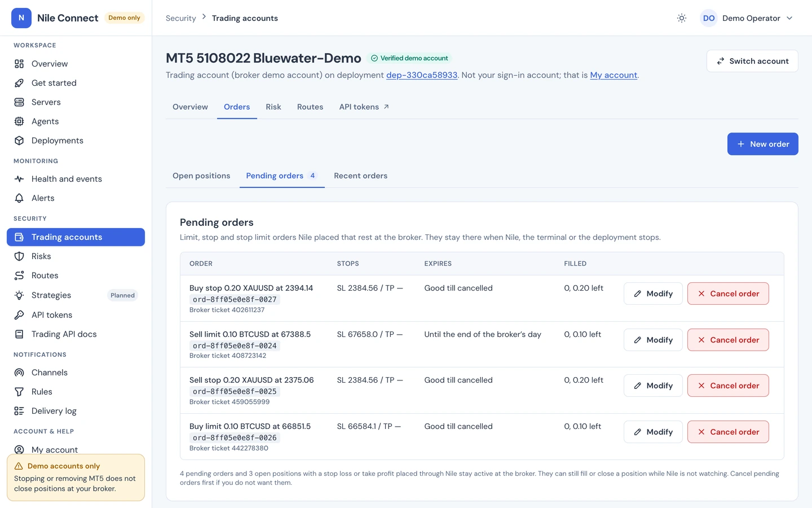Click the Nile Connect logo icon
The width and height of the screenshot is (812, 508).
click(x=21, y=18)
